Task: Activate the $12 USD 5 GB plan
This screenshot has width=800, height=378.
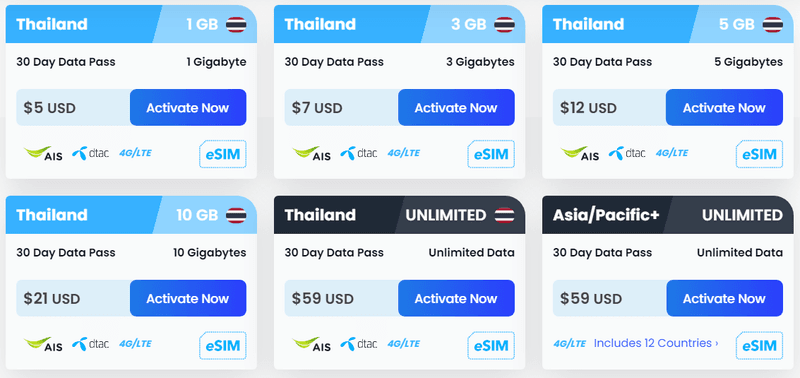Action: (724, 108)
